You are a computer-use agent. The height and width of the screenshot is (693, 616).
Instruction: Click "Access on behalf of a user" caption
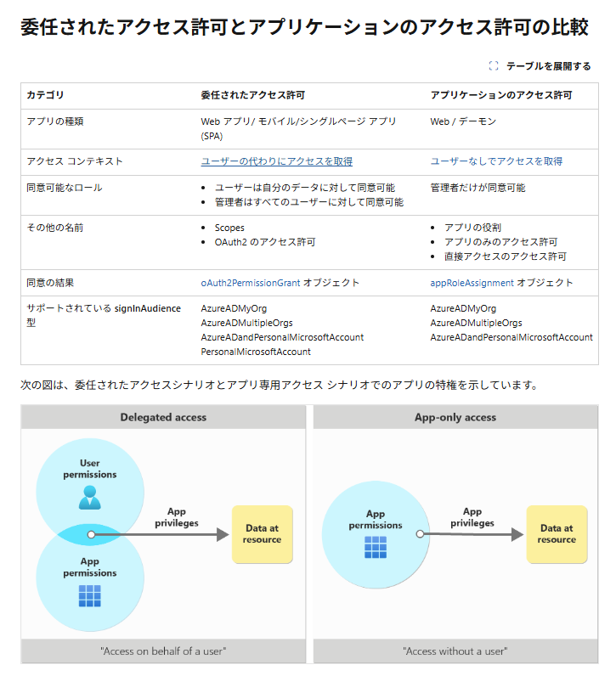(x=163, y=651)
